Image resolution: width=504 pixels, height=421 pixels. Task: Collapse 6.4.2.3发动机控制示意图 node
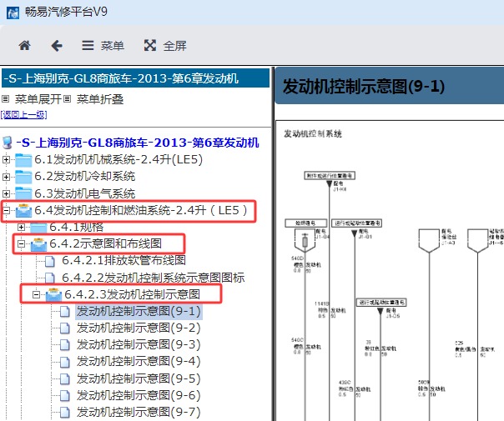(37, 294)
